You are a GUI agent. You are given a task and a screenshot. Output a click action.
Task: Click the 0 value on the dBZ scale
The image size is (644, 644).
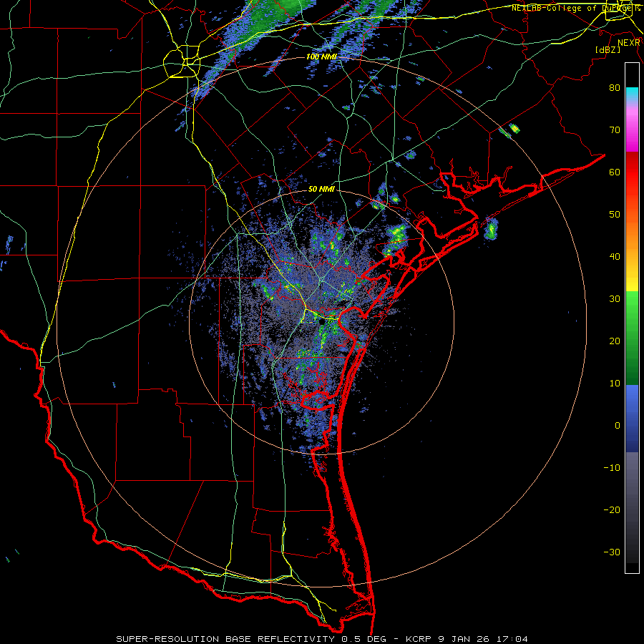click(618, 426)
